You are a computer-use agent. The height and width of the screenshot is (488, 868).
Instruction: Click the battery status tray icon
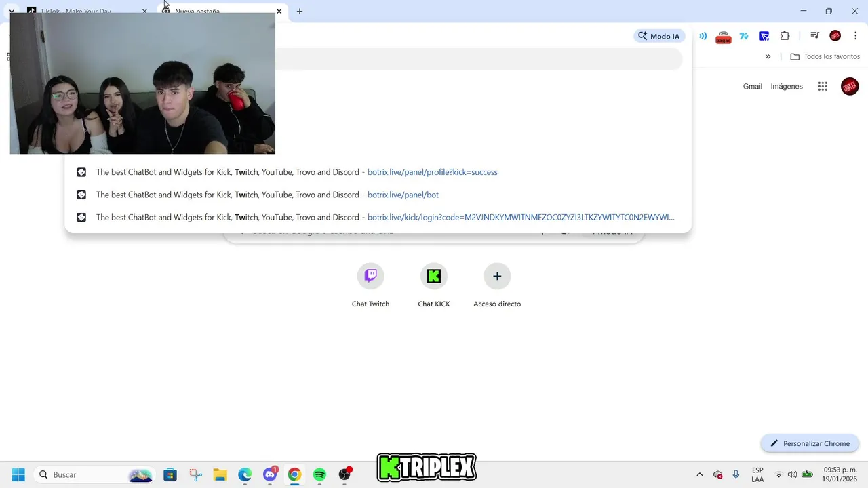pos(807,474)
